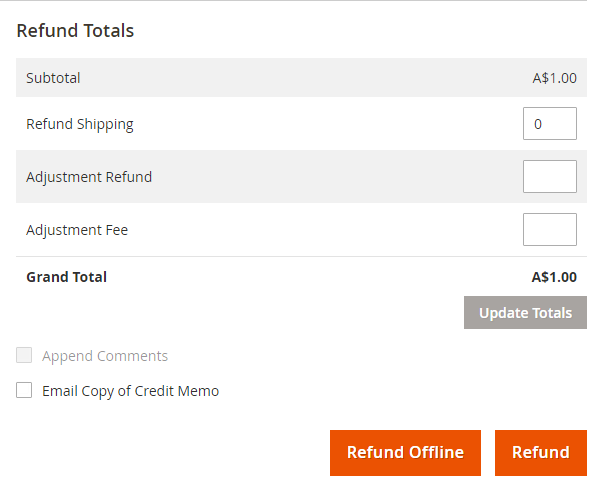
Task: Submit with the orange Refund button
Action: click(540, 453)
